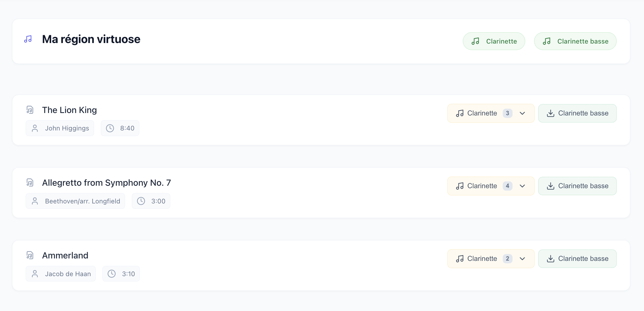The image size is (644, 311).
Task: Click the score icon beside Allegretto from Symphony No. 7
Action: 30,182
